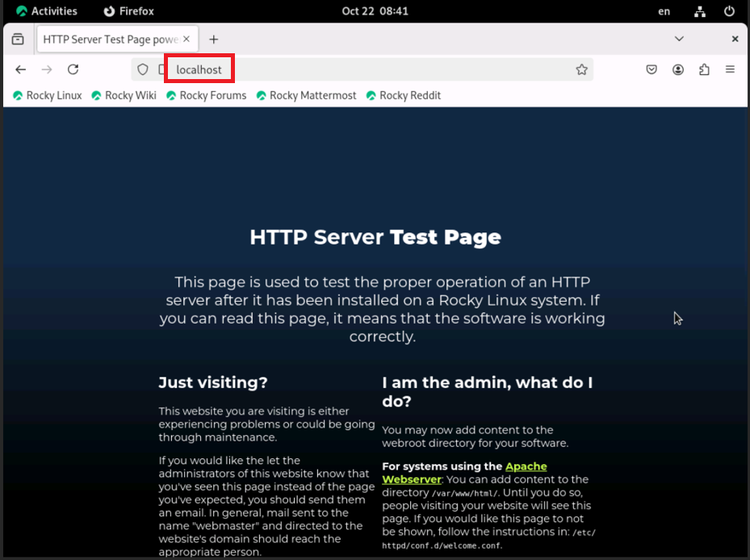Open the Activities overview
Image resolution: width=750 pixels, height=560 pixels.
[47, 11]
